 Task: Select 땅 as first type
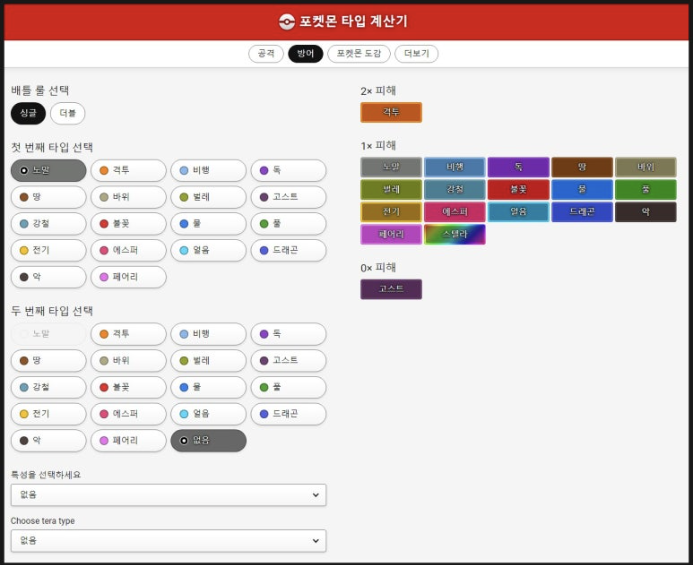click(49, 197)
